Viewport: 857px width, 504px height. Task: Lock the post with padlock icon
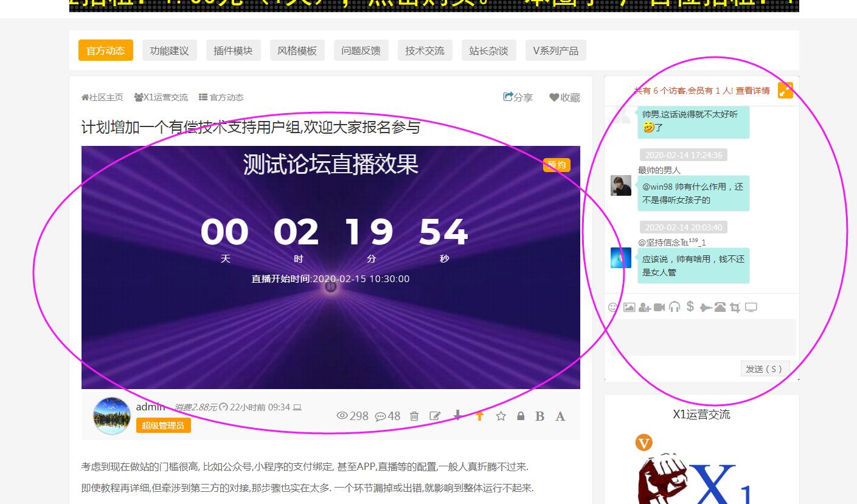coord(521,416)
